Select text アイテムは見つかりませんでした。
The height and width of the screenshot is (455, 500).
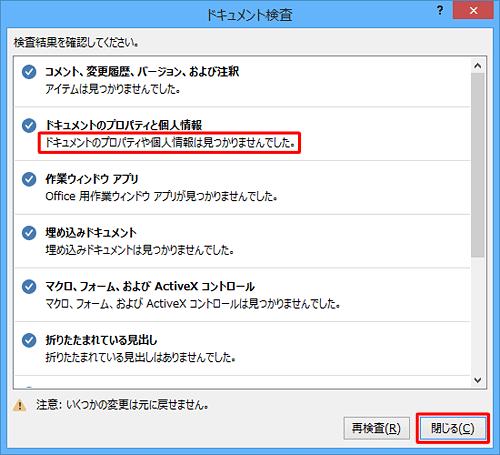point(113,89)
